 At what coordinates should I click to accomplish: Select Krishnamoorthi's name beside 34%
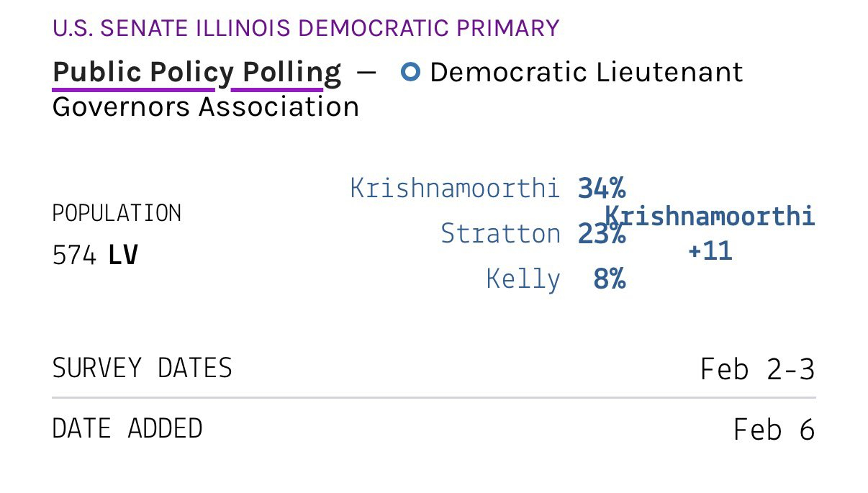click(x=455, y=189)
